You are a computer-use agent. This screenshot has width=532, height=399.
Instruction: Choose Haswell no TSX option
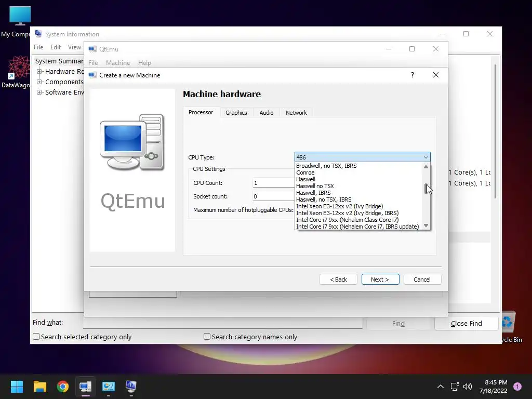(x=358, y=186)
